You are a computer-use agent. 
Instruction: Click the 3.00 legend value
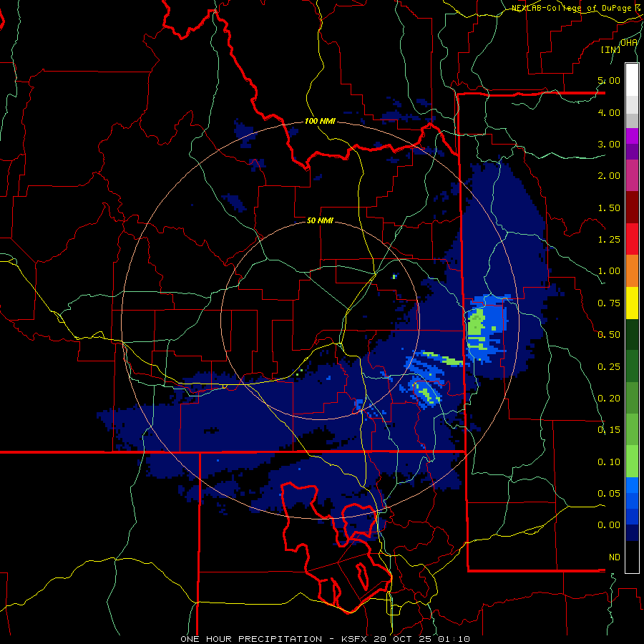609,144
